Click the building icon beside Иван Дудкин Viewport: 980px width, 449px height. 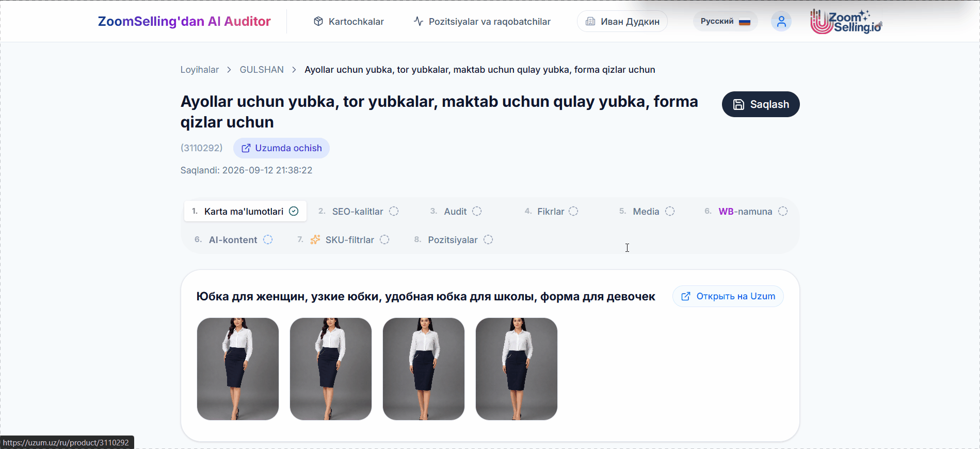pos(590,21)
